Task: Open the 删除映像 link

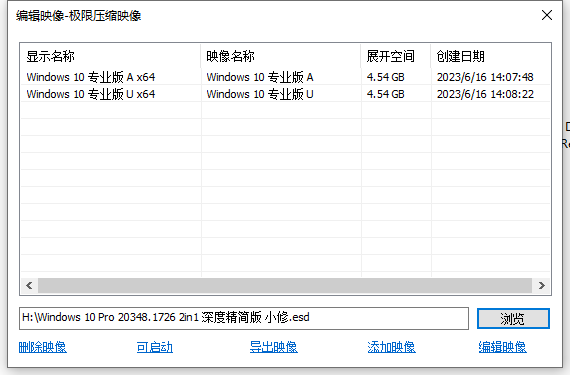Action: [x=43, y=347]
